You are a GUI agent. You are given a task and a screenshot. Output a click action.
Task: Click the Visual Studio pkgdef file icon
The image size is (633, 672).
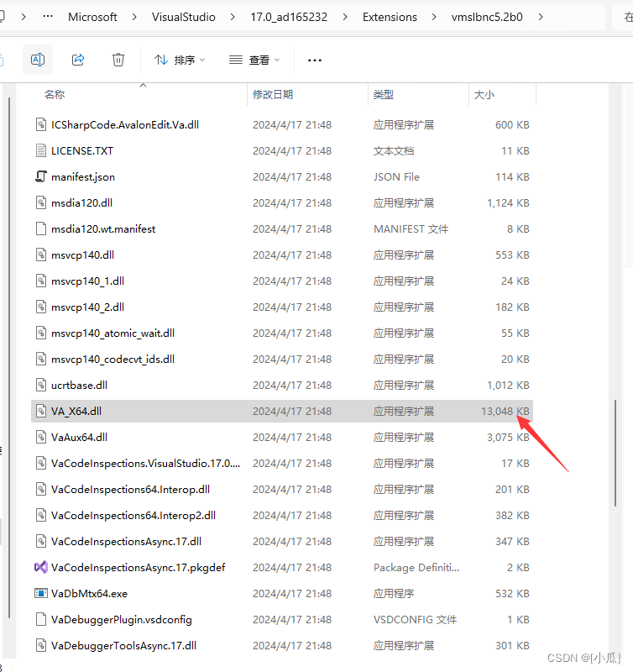click(40, 568)
